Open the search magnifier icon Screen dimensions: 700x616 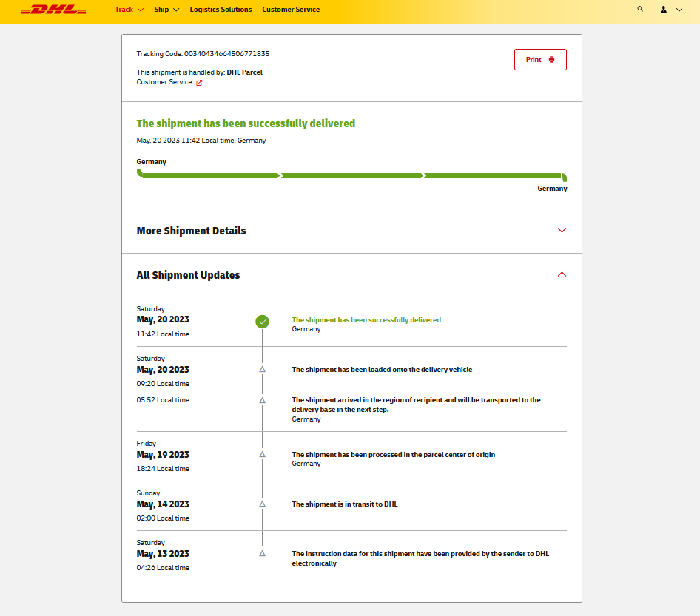pos(640,10)
